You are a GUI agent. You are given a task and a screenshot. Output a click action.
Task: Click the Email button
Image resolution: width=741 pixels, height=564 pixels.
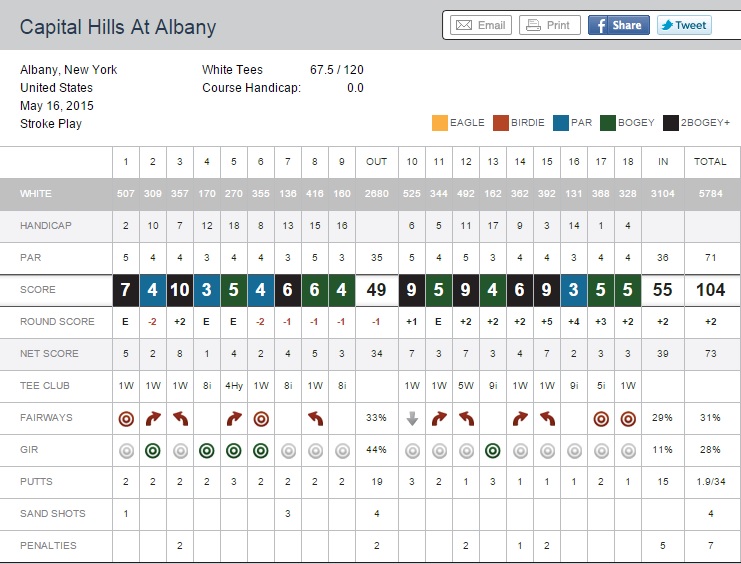(x=481, y=25)
